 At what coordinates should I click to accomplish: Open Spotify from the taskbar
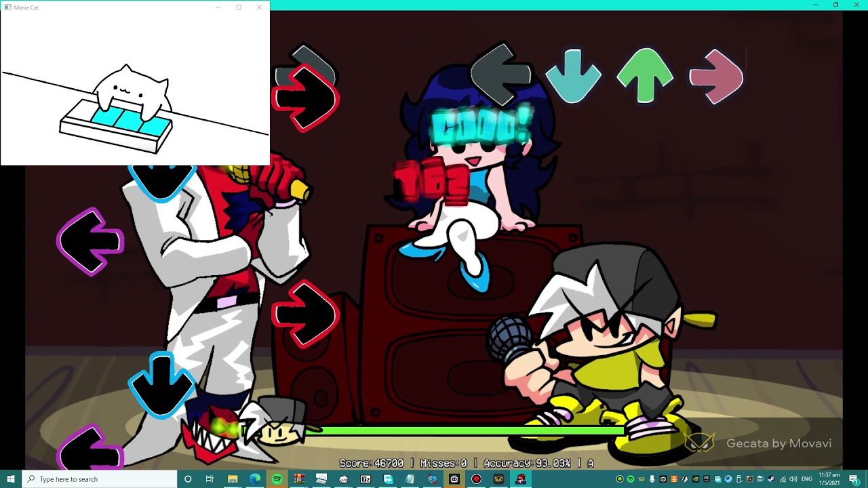tap(277, 479)
